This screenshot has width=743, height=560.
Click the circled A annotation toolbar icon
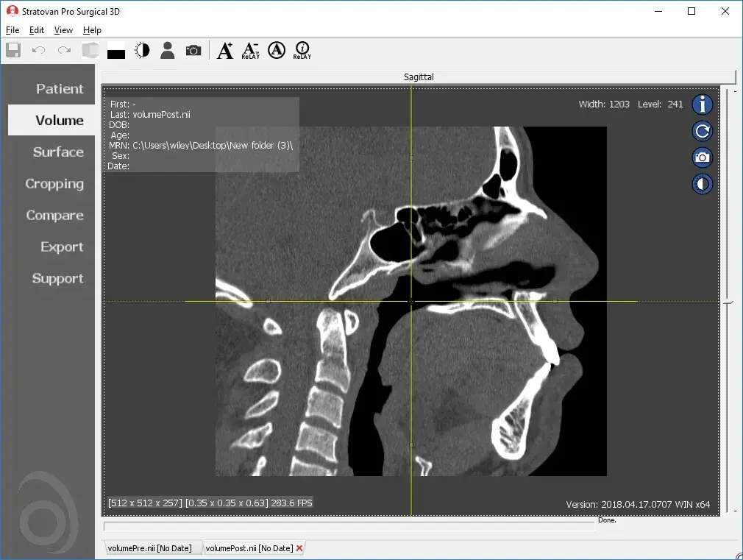tap(276, 50)
